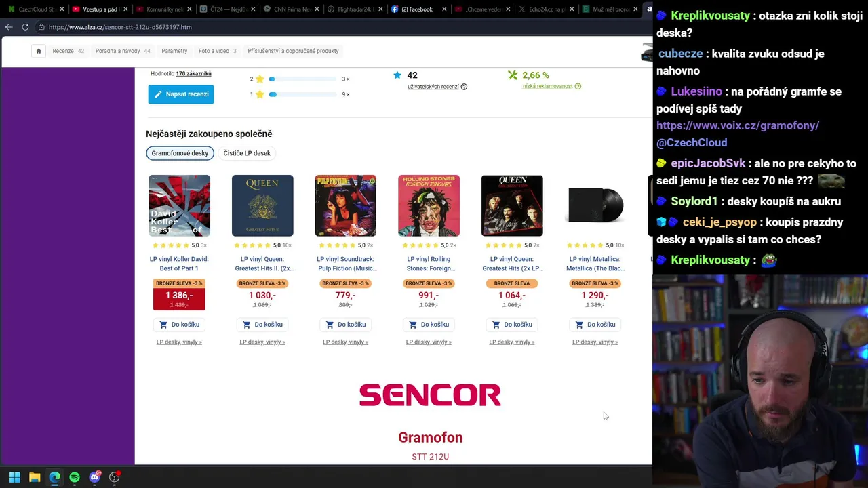The height and width of the screenshot is (488, 868).
Task: Click the Lukesiino username in chat
Action: point(696,91)
